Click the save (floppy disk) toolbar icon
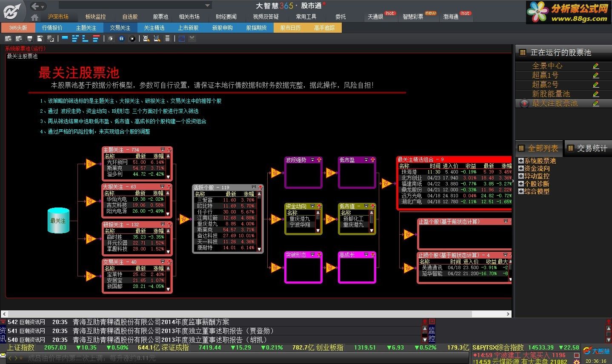The width and height of the screenshot is (612, 364). coord(30,39)
